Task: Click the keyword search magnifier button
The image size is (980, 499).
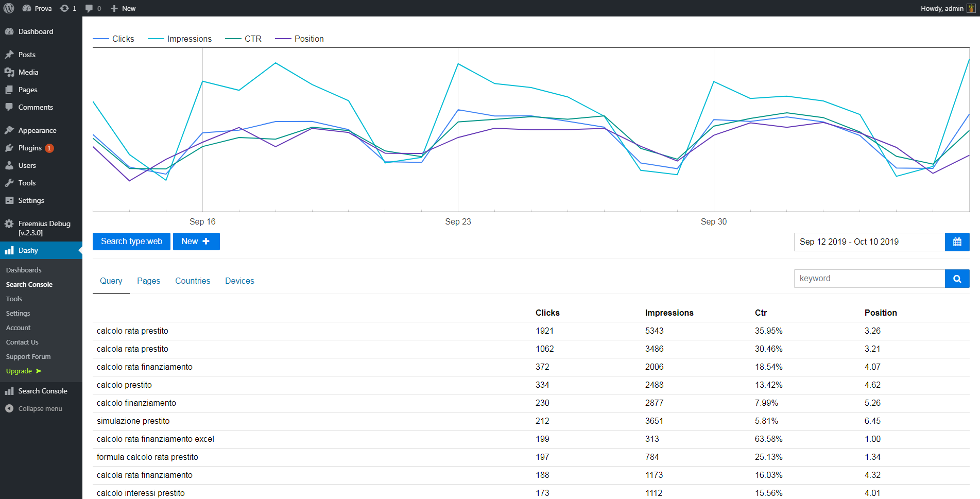Action: click(957, 279)
